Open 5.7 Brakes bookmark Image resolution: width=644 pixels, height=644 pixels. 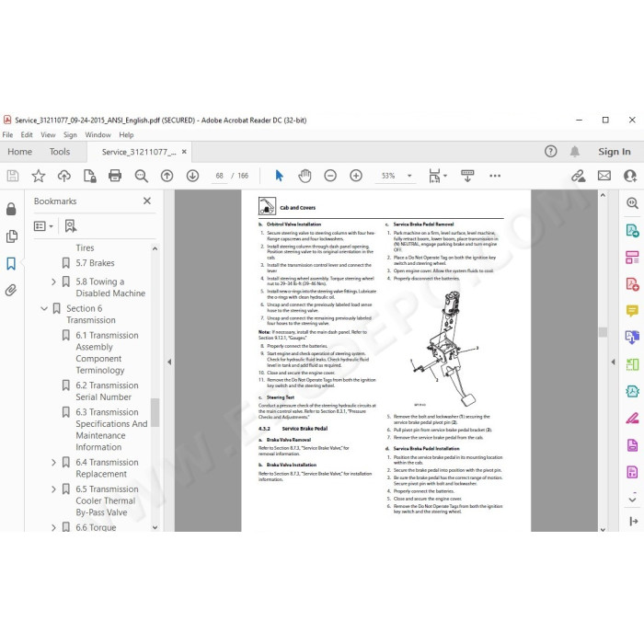(x=95, y=263)
